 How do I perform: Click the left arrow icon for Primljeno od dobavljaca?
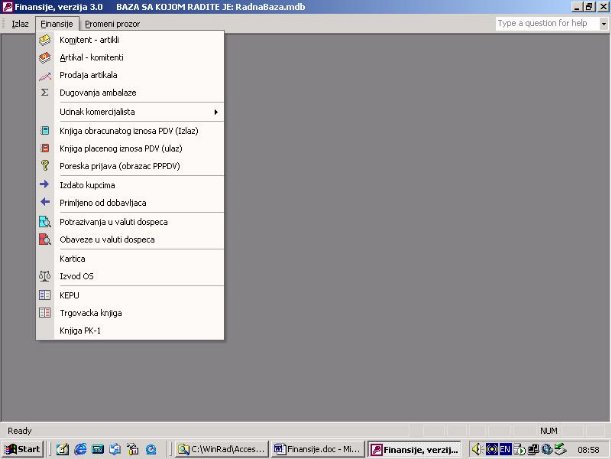pyautogui.click(x=44, y=203)
